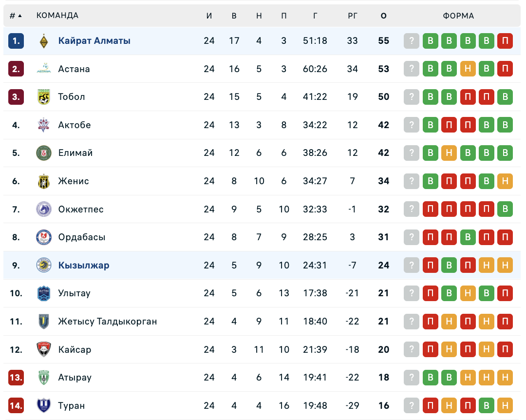Click the Aktobe club logo

(44, 125)
